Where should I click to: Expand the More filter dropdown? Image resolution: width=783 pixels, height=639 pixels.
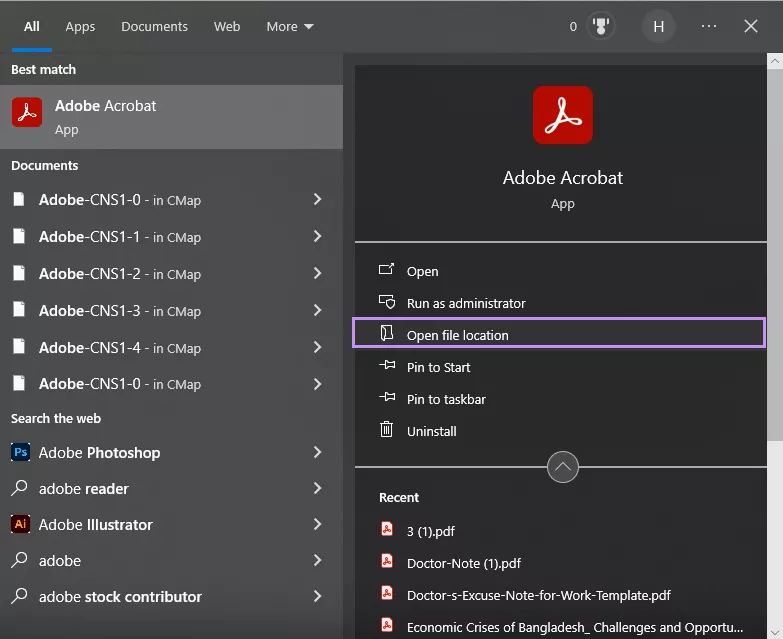pyautogui.click(x=289, y=27)
